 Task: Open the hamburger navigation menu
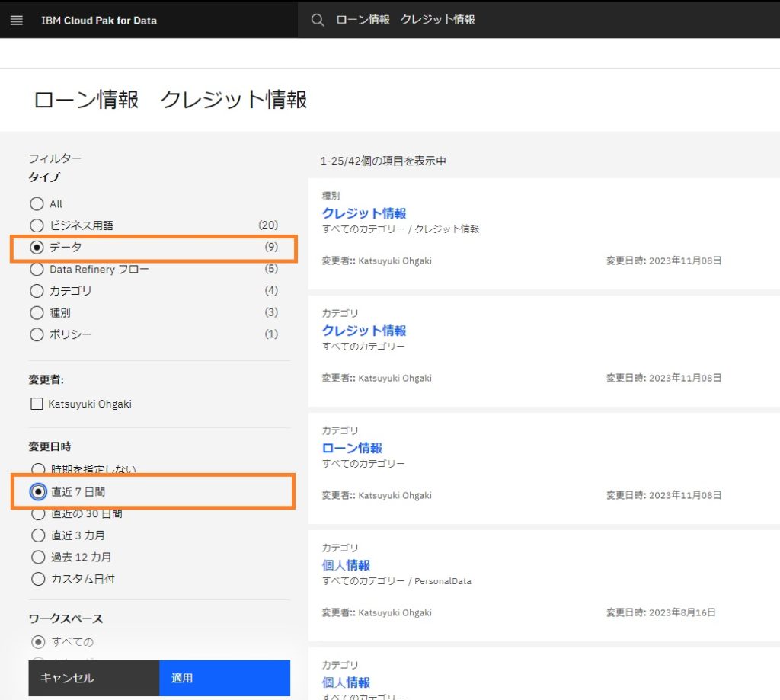click(17, 21)
